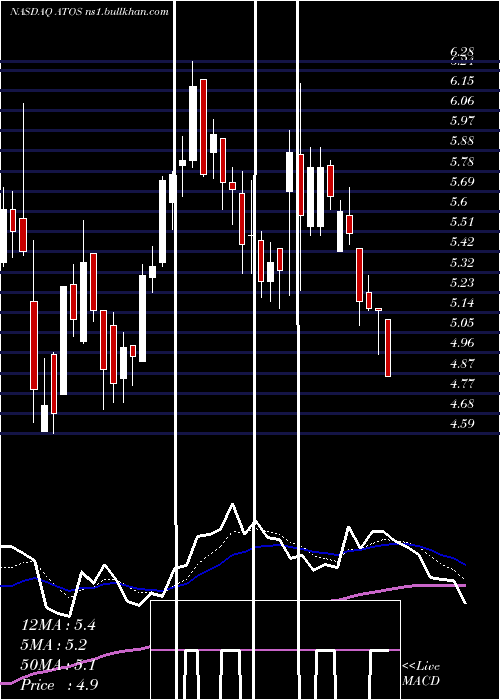Click the 5MA : 5.2 readout
This screenshot has width=500, height=700.
[x=54, y=645]
